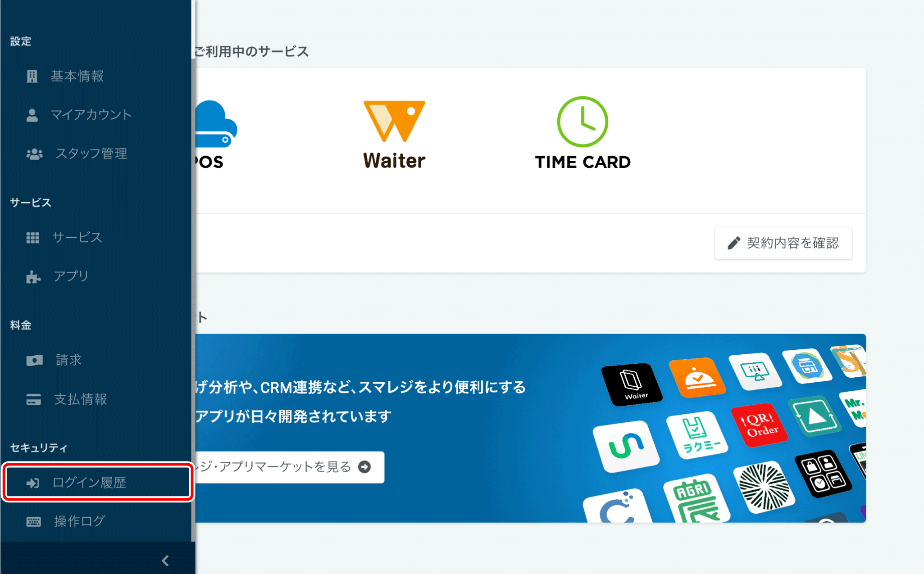Click the money icon beside 請求
This screenshot has width=924, height=574.
pos(34,360)
